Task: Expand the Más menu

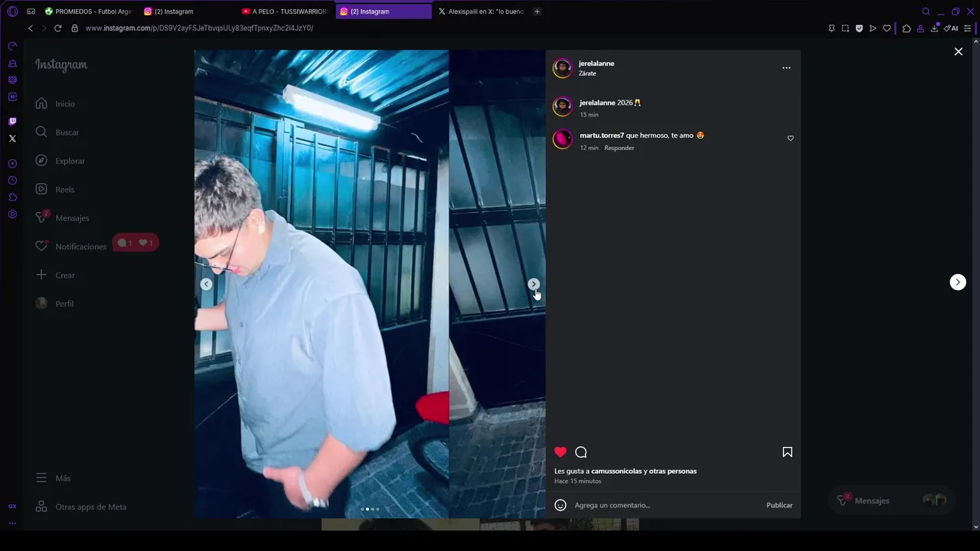Action: (53, 478)
